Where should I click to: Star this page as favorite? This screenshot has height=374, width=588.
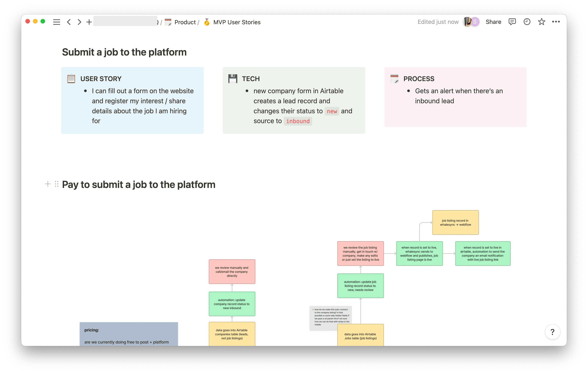541,22
